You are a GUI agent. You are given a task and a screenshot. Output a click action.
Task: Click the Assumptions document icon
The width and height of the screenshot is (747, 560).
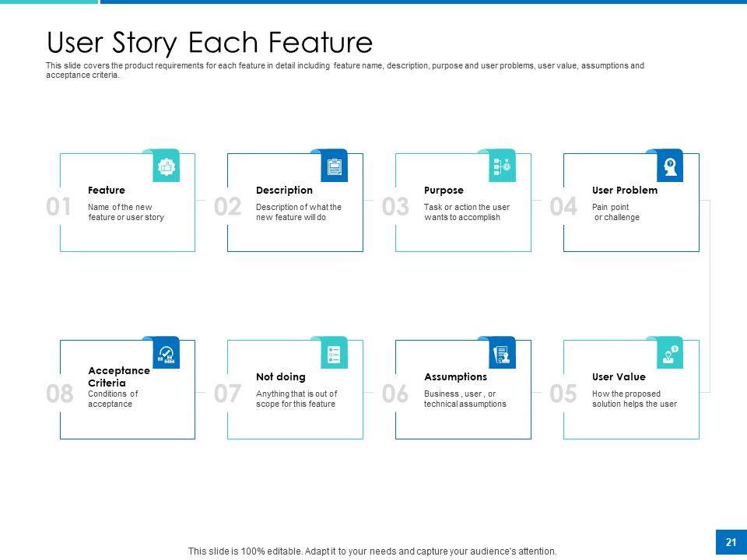pyautogui.click(x=502, y=355)
